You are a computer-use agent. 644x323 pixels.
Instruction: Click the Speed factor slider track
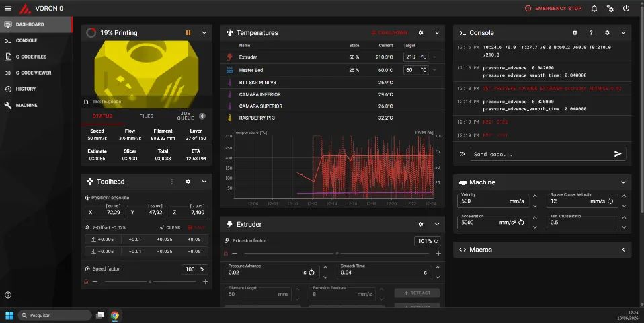coord(150,281)
